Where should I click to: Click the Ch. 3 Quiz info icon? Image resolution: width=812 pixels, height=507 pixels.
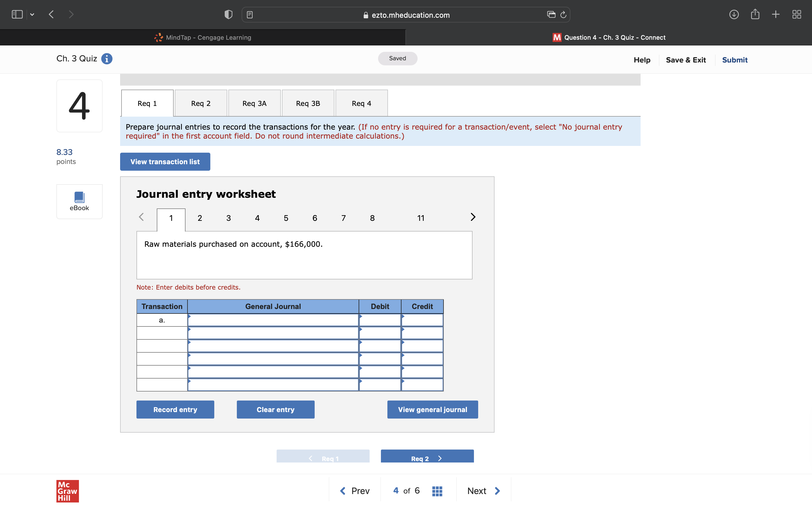tap(107, 59)
